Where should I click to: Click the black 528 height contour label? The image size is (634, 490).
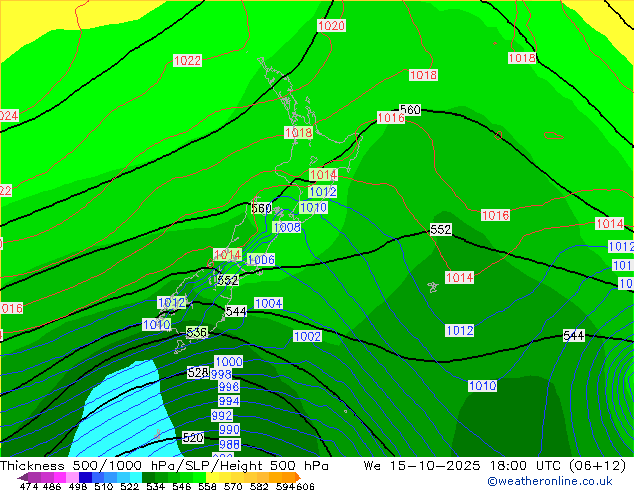tap(198, 372)
